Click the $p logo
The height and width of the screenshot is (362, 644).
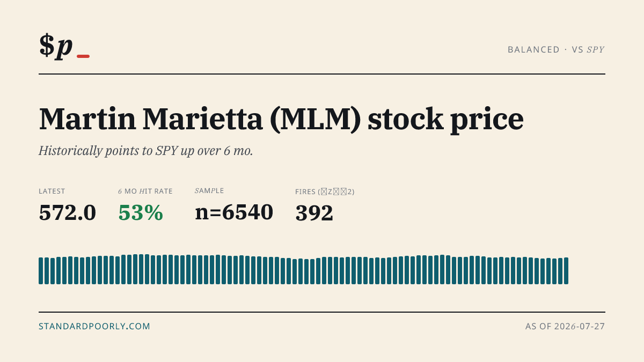click(x=56, y=46)
